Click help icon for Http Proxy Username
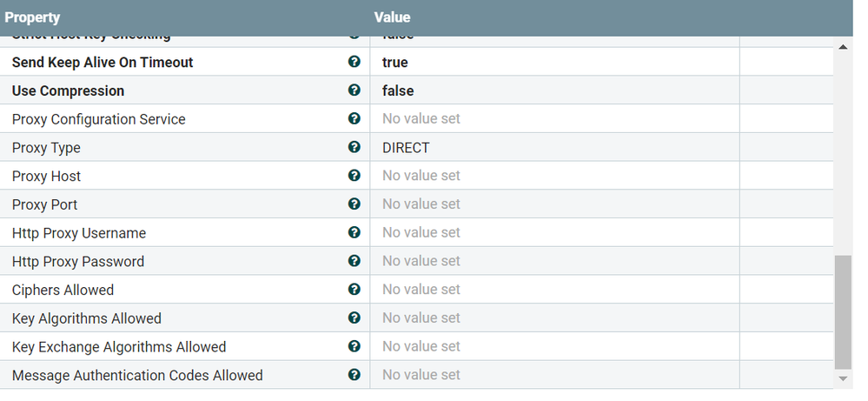The image size is (868, 401). tap(354, 232)
